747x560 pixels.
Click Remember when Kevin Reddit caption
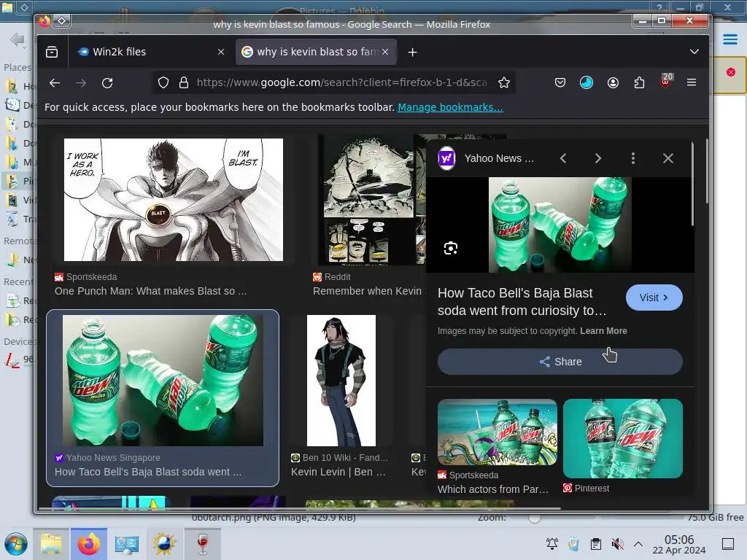368,291
